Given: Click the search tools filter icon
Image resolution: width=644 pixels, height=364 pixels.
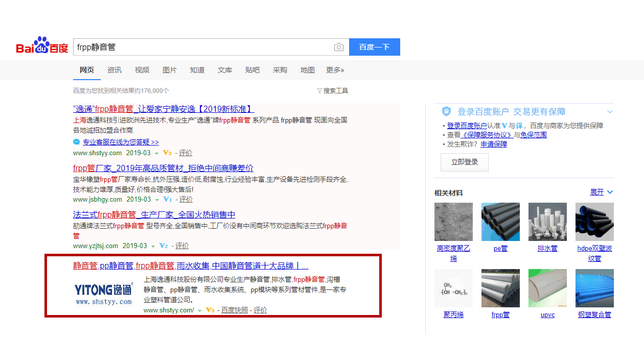Looking at the screenshot, I should [x=319, y=91].
